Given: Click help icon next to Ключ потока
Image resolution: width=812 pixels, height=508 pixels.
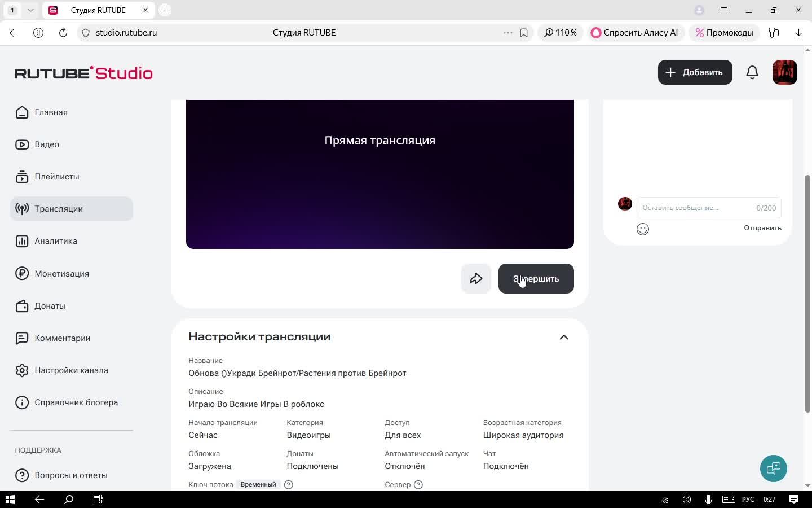Looking at the screenshot, I should pyautogui.click(x=289, y=484).
